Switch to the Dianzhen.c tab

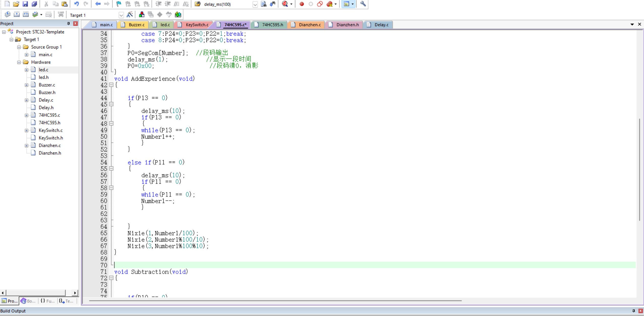[309, 25]
